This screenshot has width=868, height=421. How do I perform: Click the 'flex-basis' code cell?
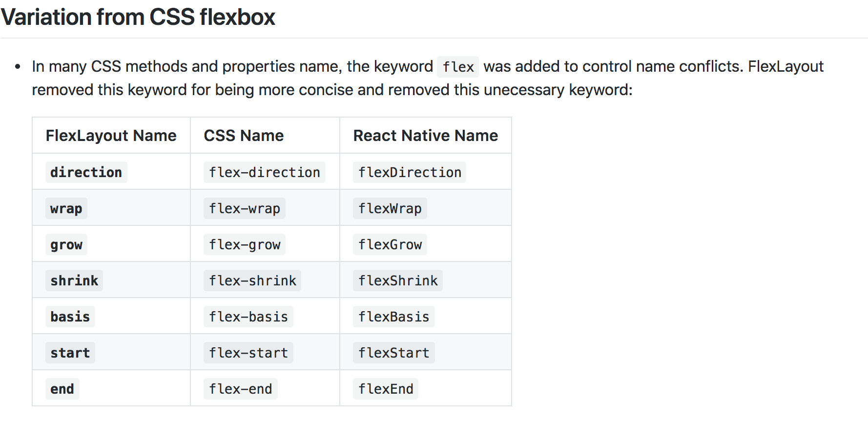tap(248, 317)
